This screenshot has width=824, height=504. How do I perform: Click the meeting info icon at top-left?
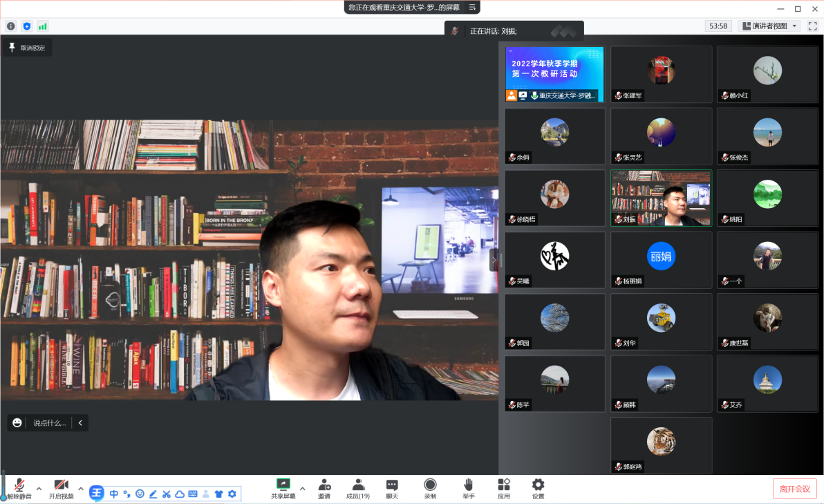[11, 26]
